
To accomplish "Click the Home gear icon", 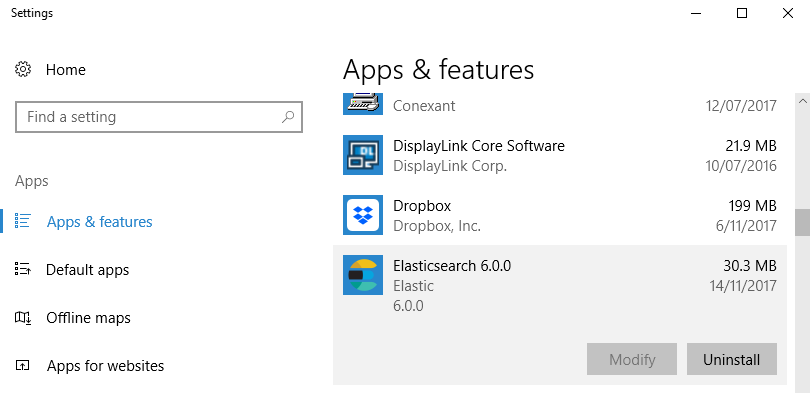I will pos(23,69).
